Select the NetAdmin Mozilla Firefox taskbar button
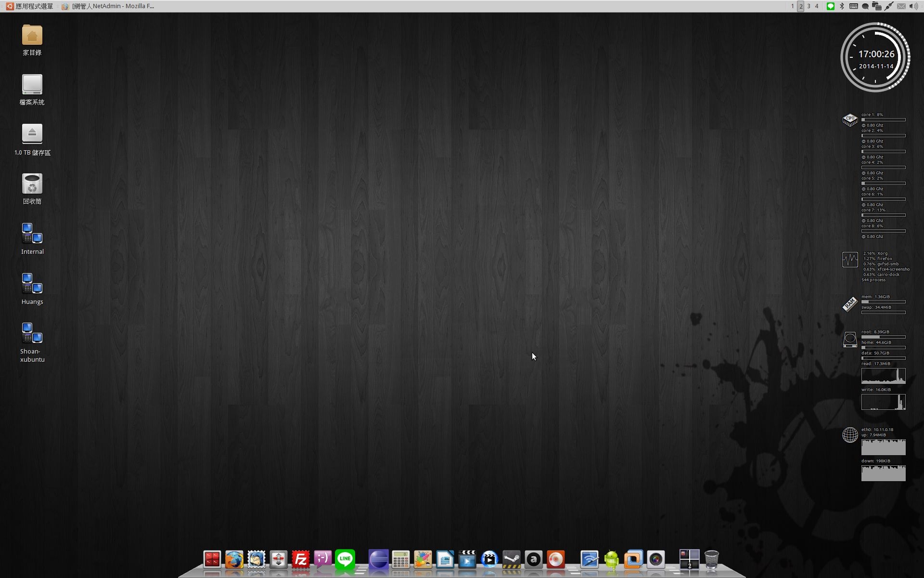 click(108, 6)
